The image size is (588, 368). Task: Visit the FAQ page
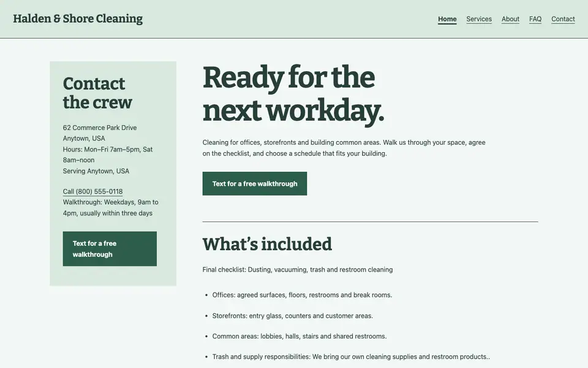coord(535,19)
